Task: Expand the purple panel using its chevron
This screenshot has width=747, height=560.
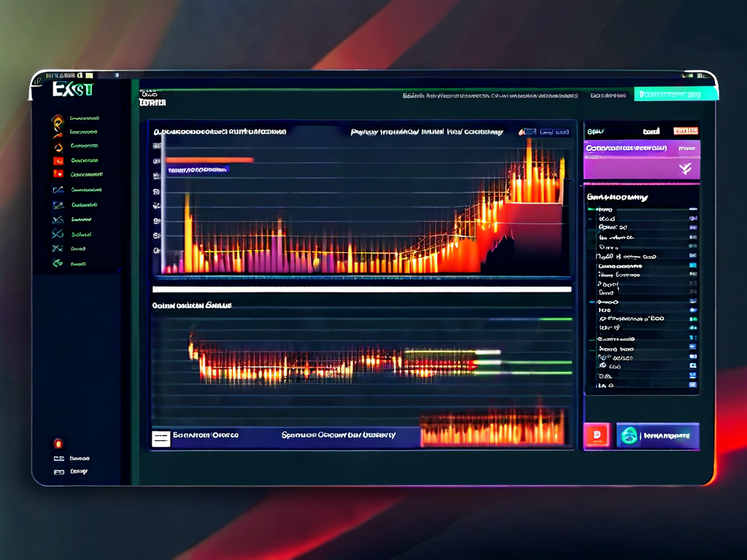Action: 685,169
